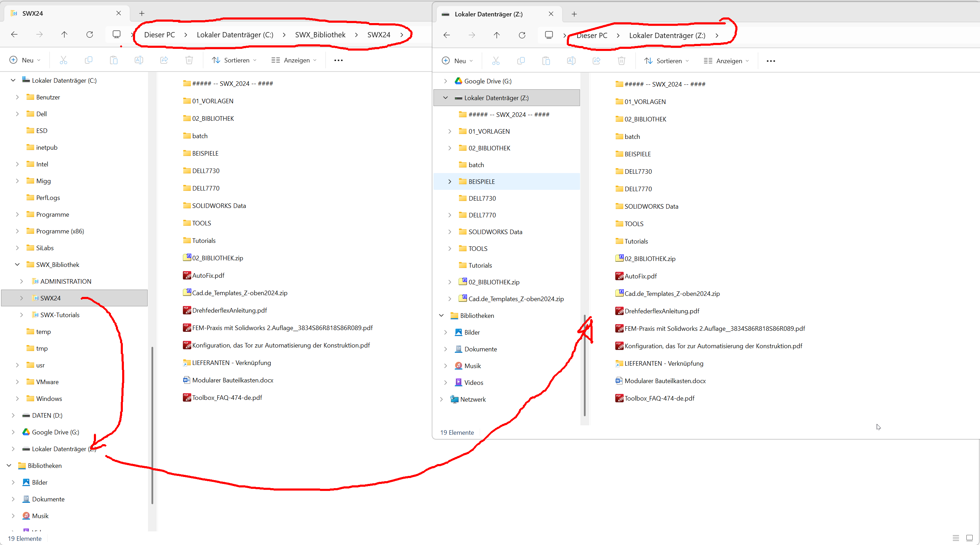Open Sortieren dropdown in right window
This screenshot has width=980, height=545.
point(667,61)
